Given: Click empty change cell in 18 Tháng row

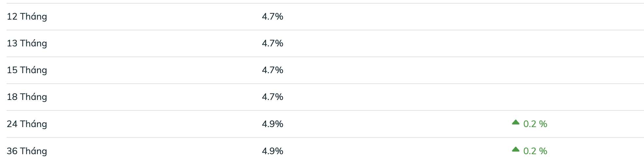Looking at the screenshot, I should click(x=529, y=97).
